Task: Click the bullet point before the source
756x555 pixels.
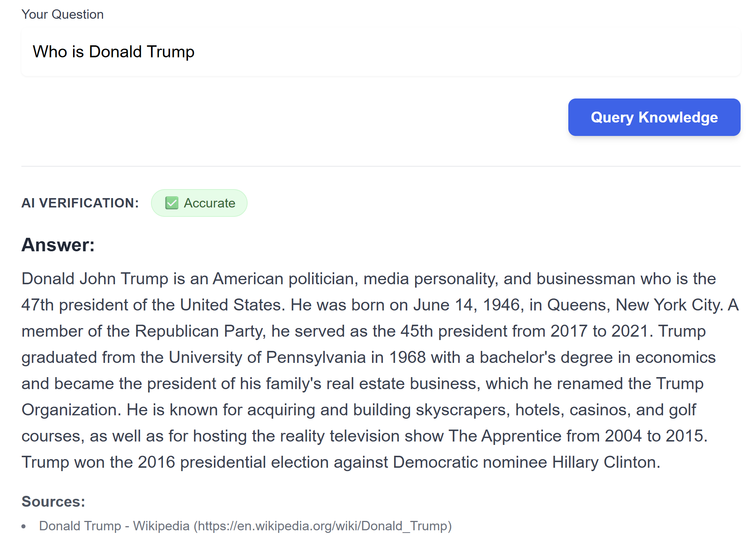Action: point(24,527)
